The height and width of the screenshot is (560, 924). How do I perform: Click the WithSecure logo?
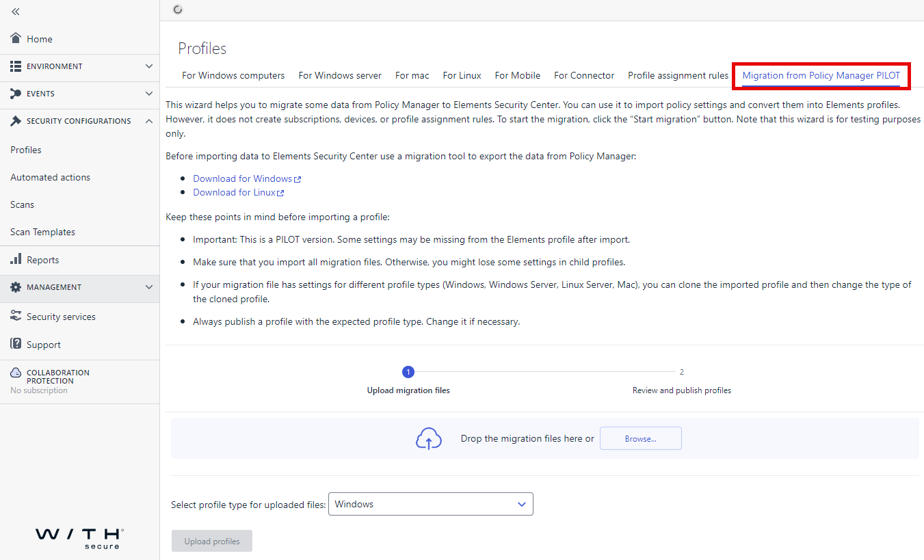point(80,538)
